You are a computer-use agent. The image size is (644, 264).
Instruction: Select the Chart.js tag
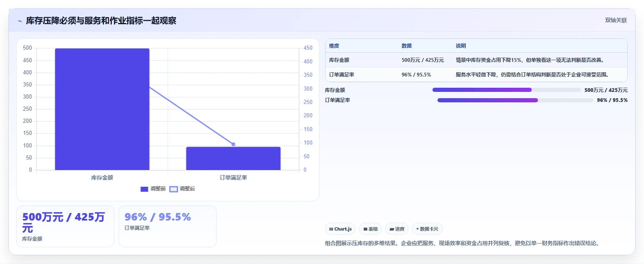pyautogui.click(x=340, y=229)
